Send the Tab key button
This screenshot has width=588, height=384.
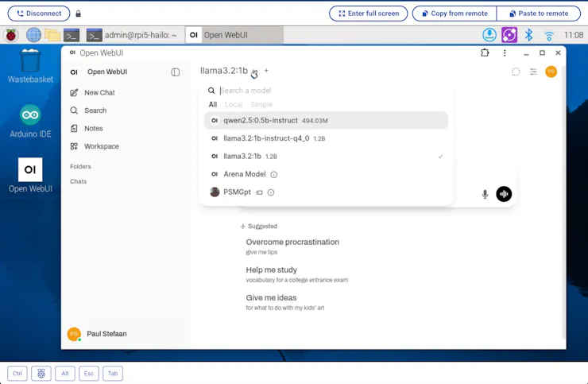113,374
